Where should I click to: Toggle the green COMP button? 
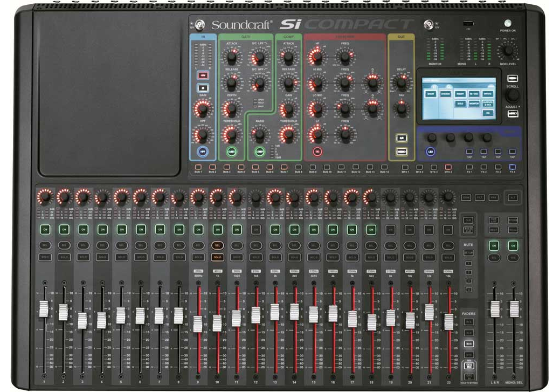[x=260, y=152]
